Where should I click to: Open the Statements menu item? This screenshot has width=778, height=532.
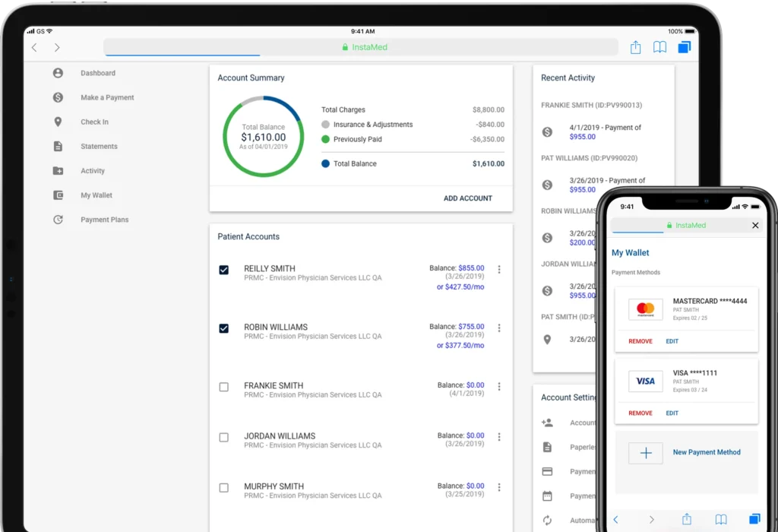point(99,146)
